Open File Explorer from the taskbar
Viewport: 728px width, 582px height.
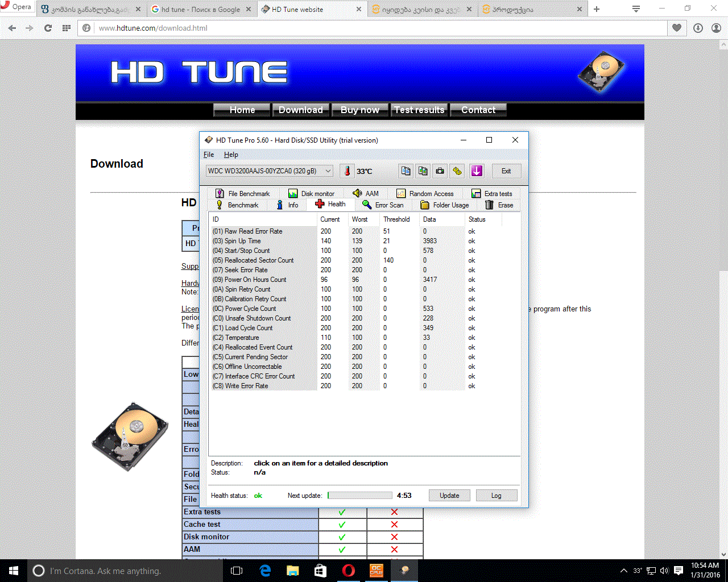point(293,571)
